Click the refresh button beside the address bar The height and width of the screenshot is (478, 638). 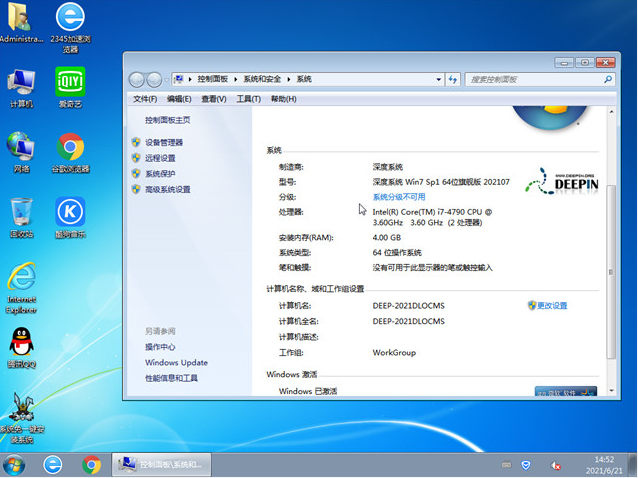click(452, 79)
